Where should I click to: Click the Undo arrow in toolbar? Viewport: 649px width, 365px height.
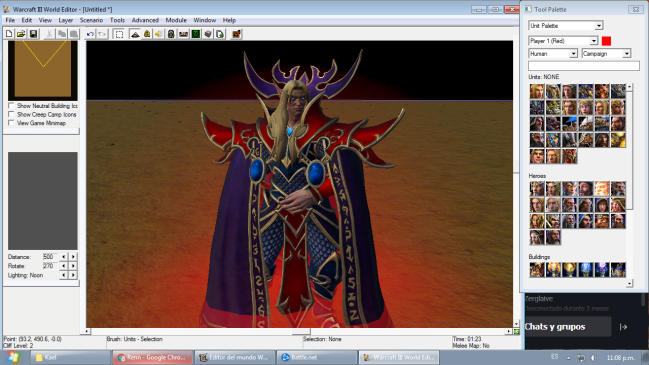pyautogui.click(x=90, y=34)
